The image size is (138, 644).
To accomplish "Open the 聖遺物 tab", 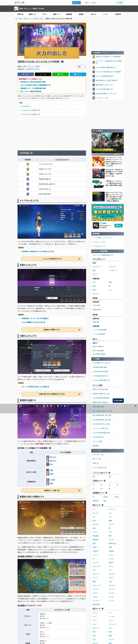I will [x=81, y=14].
